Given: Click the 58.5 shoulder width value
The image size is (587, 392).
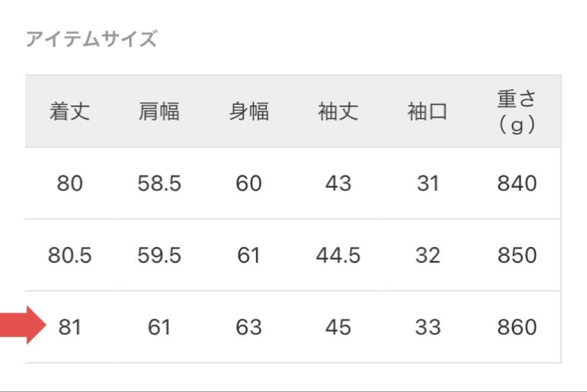Looking at the screenshot, I should (x=159, y=184).
